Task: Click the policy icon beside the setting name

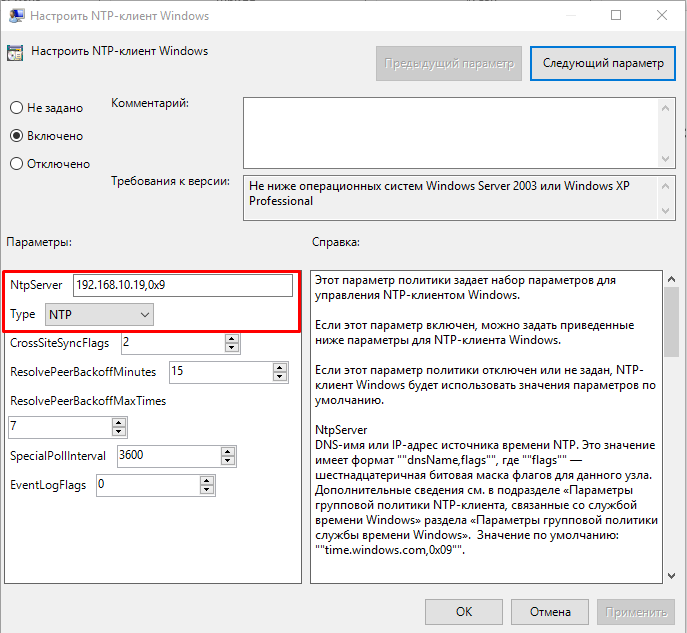Action: [14, 52]
